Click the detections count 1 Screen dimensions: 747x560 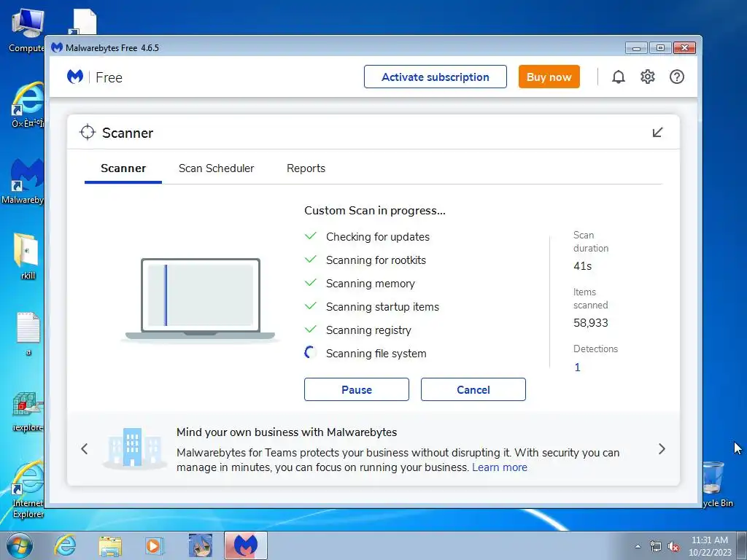tap(578, 367)
